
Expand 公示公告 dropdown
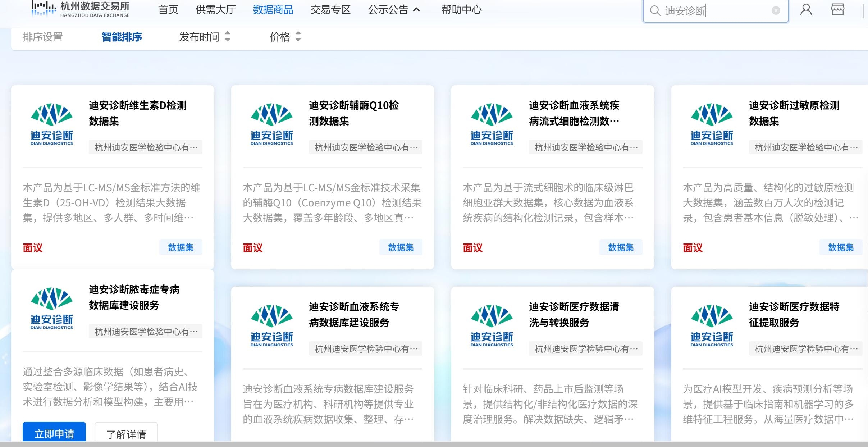pyautogui.click(x=394, y=10)
